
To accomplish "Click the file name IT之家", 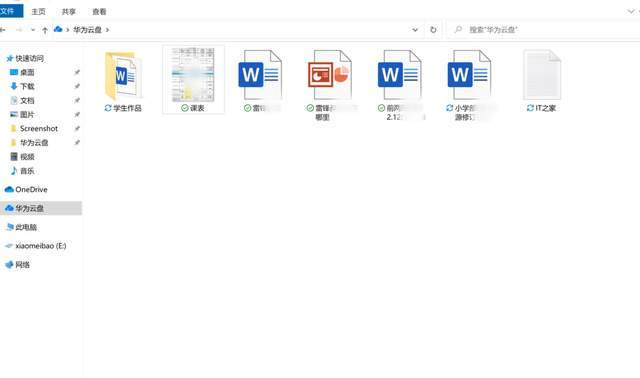I will [x=546, y=108].
